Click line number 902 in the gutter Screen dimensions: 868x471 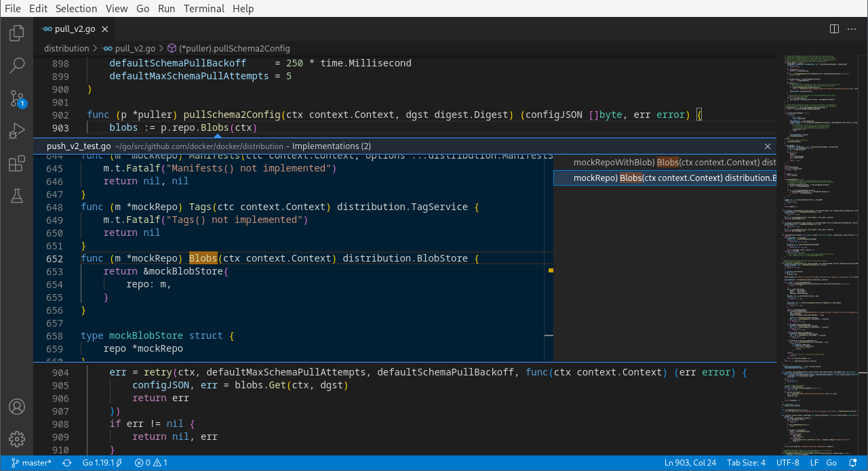pos(60,115)
